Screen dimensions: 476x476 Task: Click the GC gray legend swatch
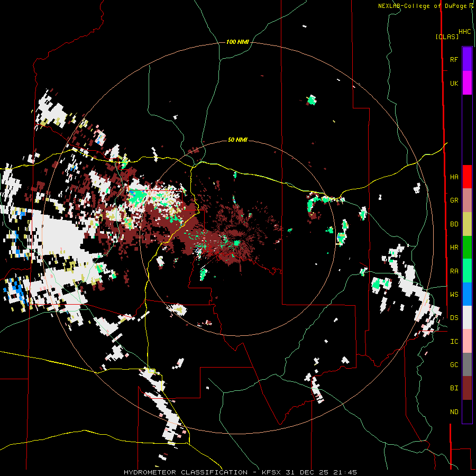click(467, 364)
